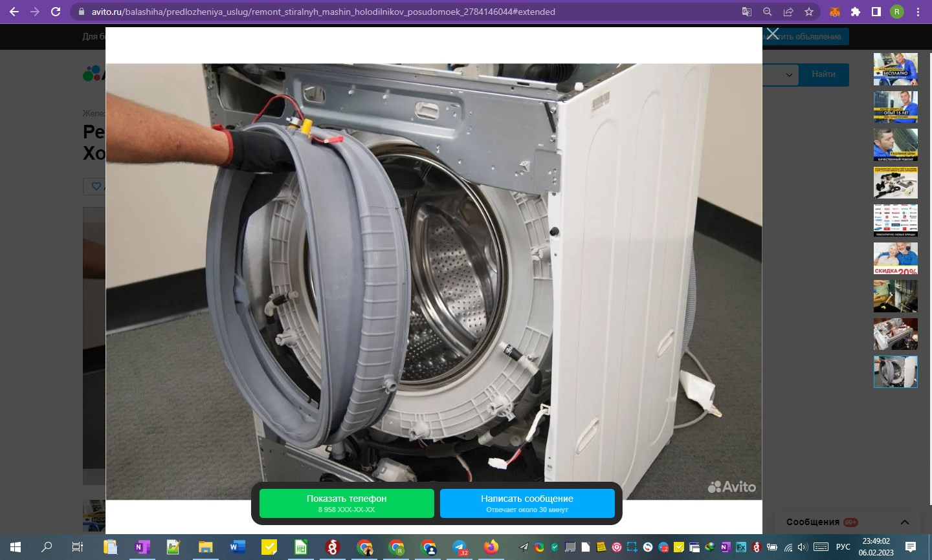Select the brand logos thumbnail

click(x=896, y=221)
